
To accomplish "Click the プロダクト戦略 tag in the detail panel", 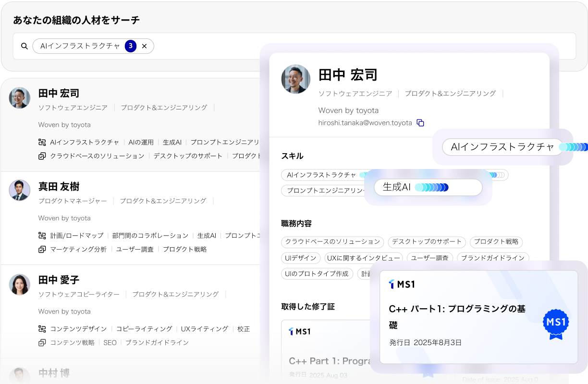I will [x=496, y=242].
